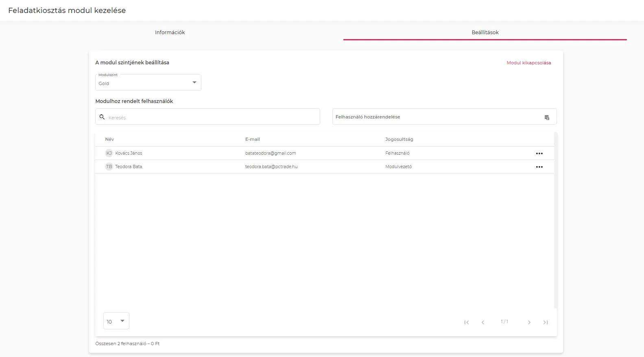Click the search magnifier icon
The width and height of the screenshot is (644, 357).
tap(102, 117)
